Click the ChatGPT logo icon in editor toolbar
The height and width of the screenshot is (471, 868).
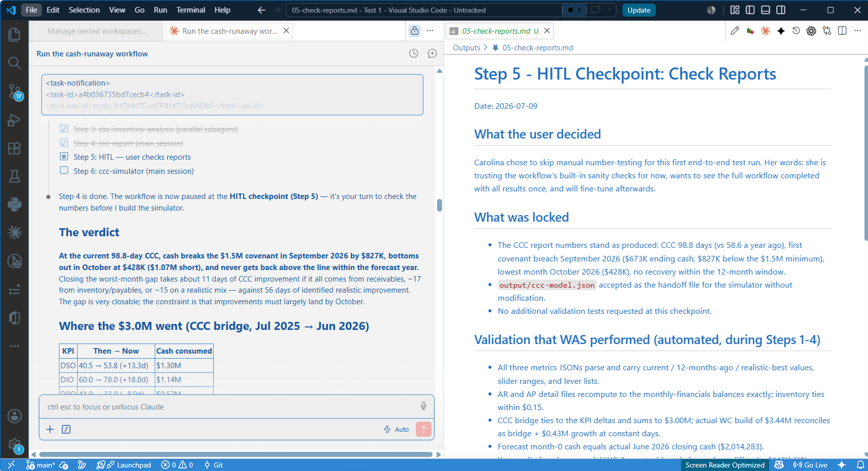tap(811, 31)
